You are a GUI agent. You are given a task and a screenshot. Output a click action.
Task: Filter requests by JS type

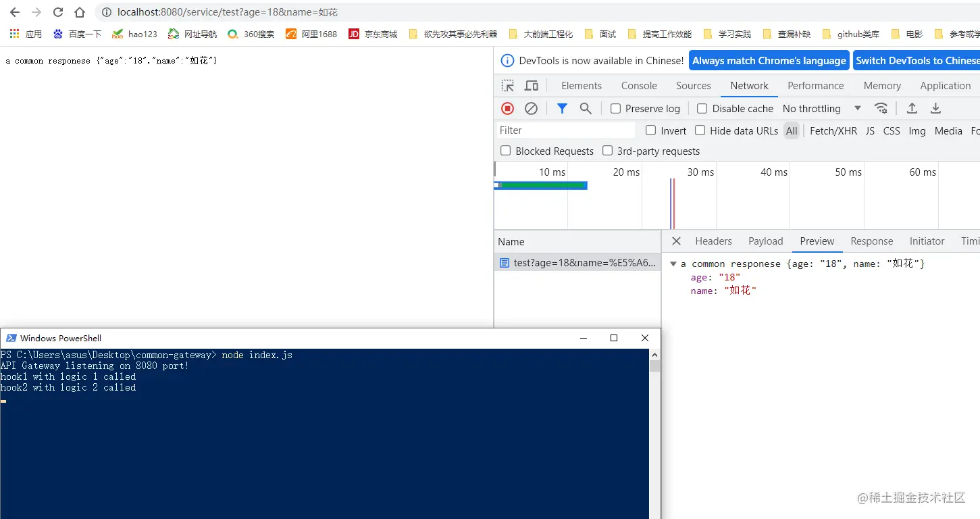[x=870, y=131]
